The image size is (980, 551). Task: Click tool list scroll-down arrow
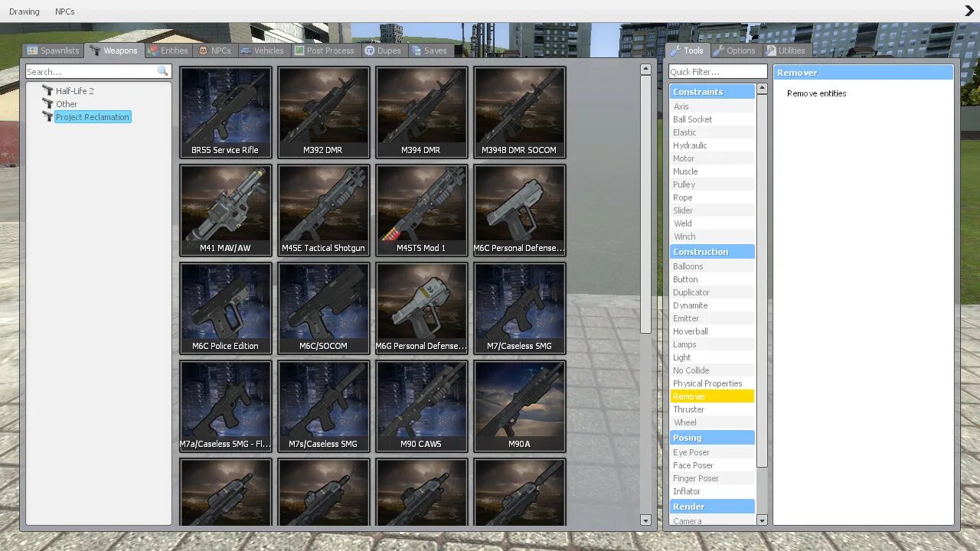click(x=762, y=520)
